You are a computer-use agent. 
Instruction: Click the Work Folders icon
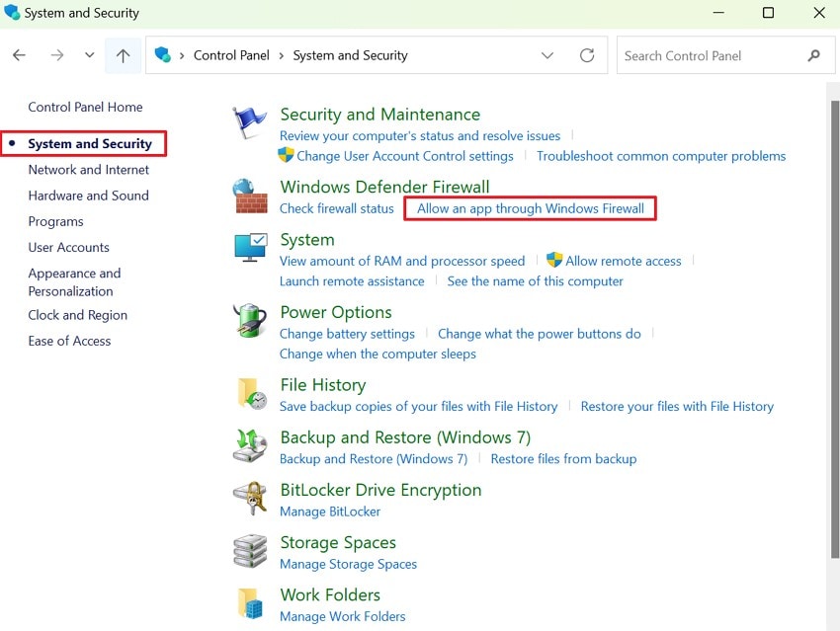(250, 603)
